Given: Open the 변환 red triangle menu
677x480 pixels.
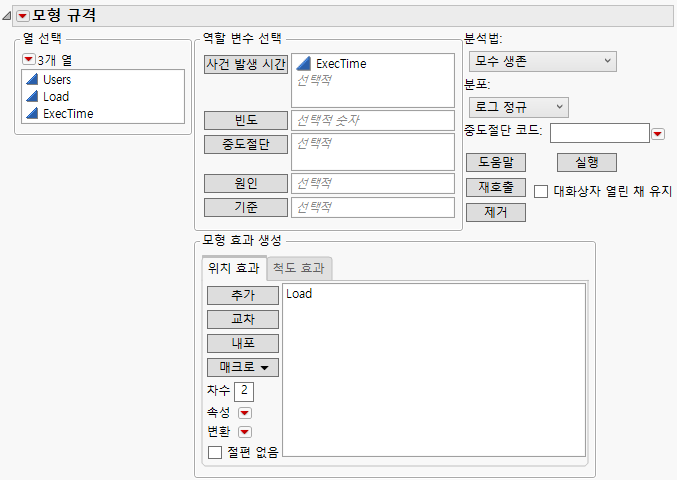Looking at the screenshot, I should (245, 432).
